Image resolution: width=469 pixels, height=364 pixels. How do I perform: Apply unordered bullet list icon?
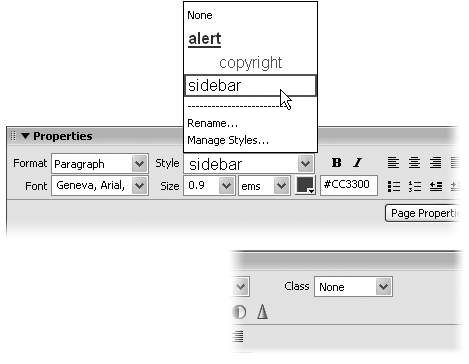(394, 186)
